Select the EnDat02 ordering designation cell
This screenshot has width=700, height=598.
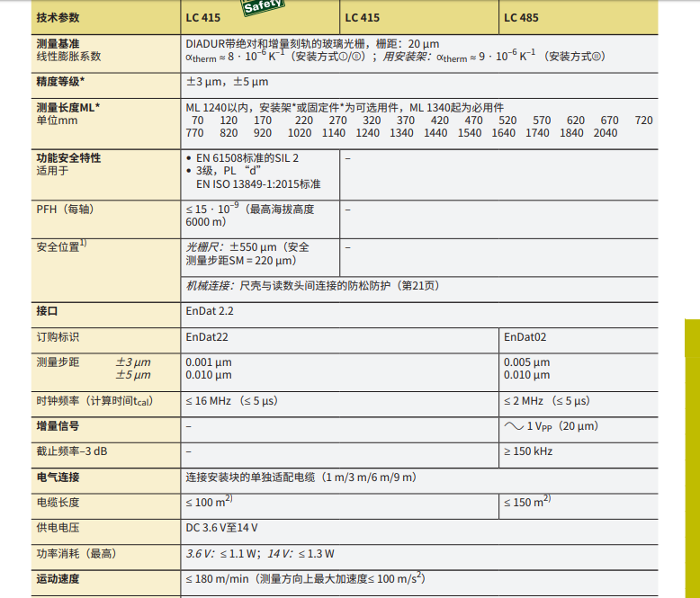525,337
